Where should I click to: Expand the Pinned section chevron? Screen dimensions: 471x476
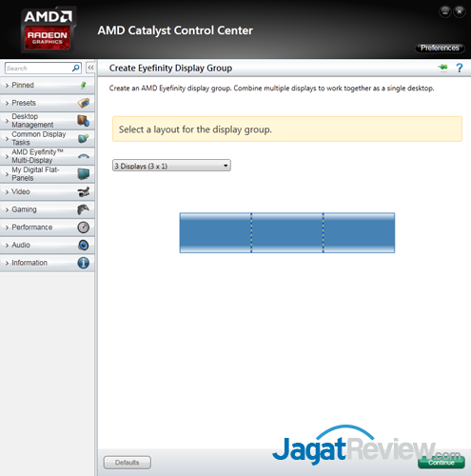click(7, 86)
